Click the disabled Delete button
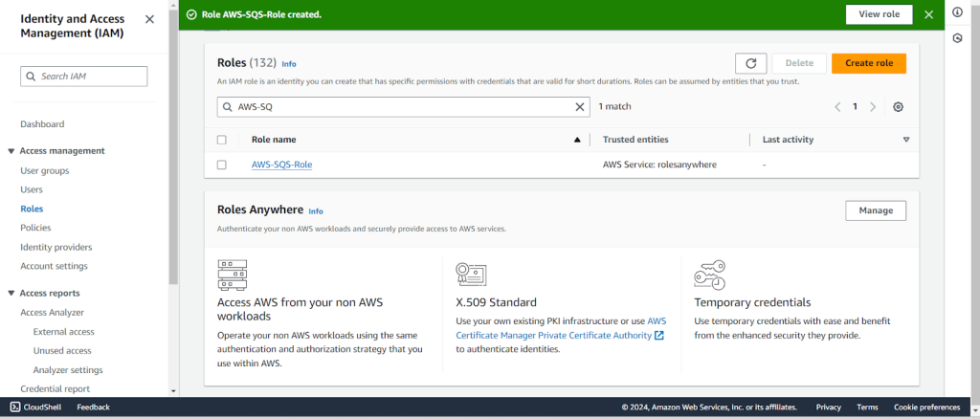The height and width of the screenshot is (419, 980). tap(799, 63)
